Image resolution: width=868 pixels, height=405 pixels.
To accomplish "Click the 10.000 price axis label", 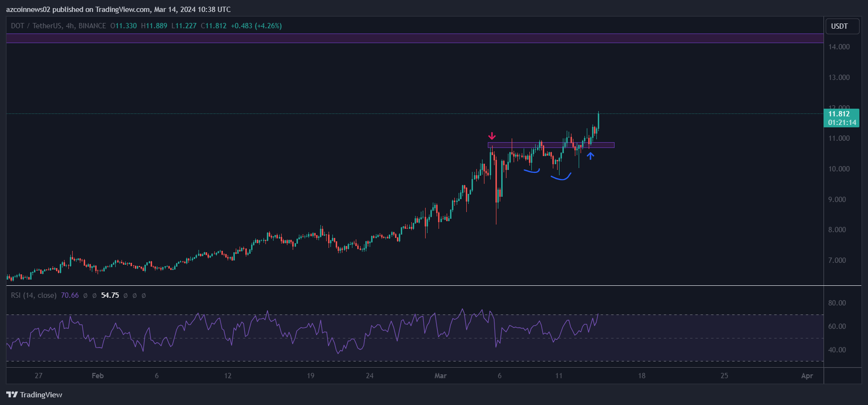I will pyautogui.click(x=839, y=169).
